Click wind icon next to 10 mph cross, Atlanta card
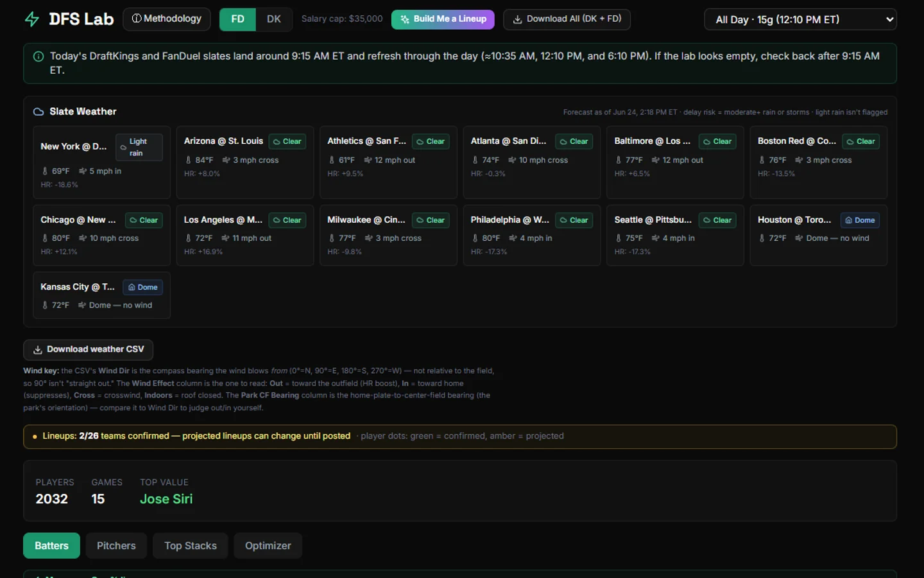 click(x=512, y=160)
